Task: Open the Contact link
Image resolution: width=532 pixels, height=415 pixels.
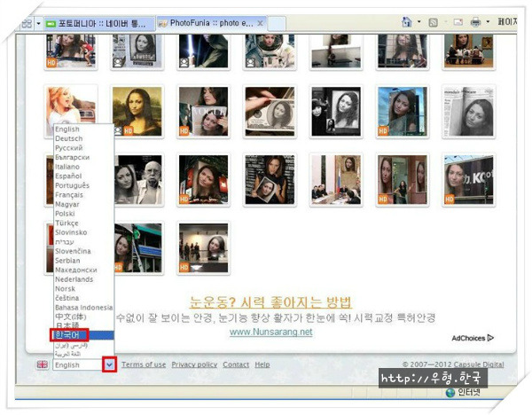Action: point(236,364)
